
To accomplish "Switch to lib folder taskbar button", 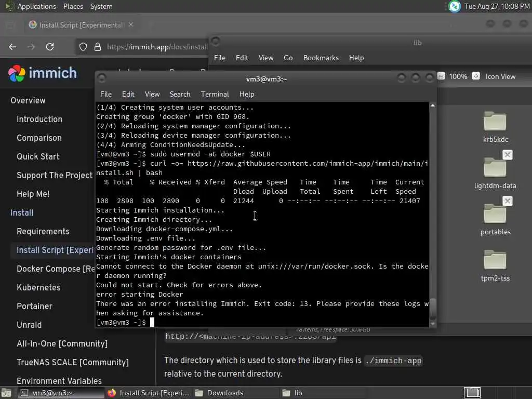I will (322, 393).
